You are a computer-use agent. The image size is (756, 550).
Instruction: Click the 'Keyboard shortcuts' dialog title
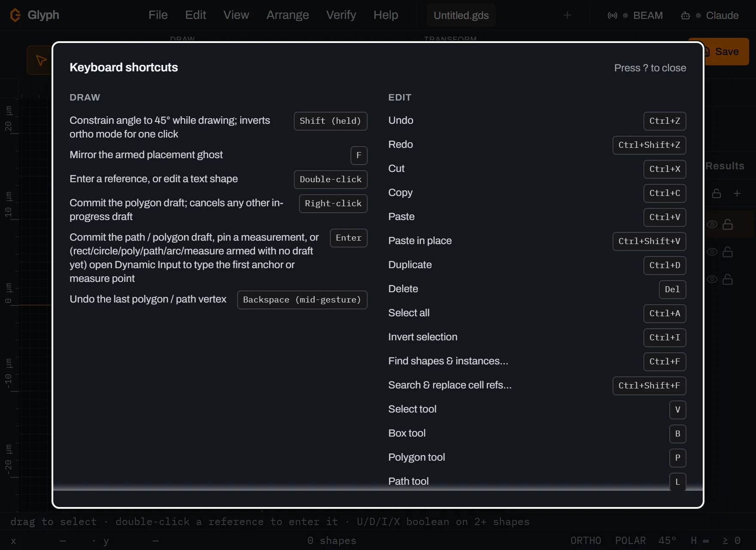(124, 67)
